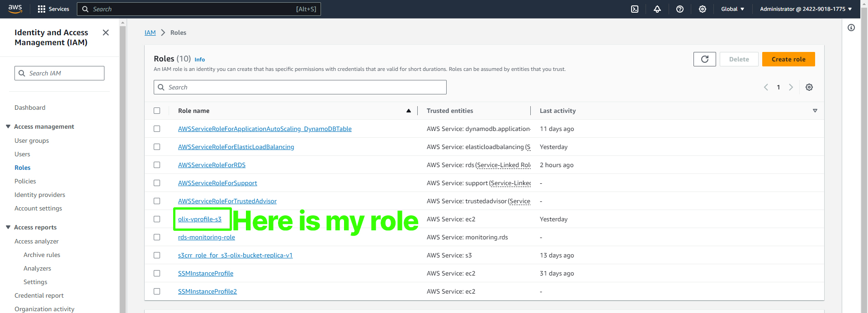Viewport: 868px width, 313px height.
Task: Open the AWSServiceRoleForRDS role
Action: pos(212,165)
